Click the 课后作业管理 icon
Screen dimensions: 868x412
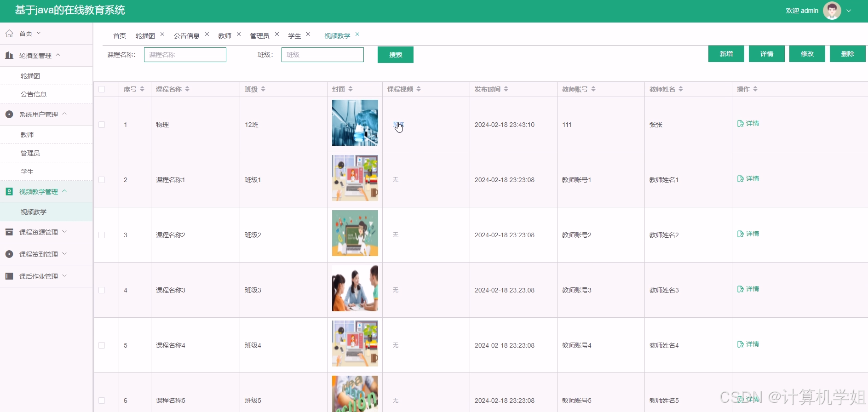click(x=9, y=276)
